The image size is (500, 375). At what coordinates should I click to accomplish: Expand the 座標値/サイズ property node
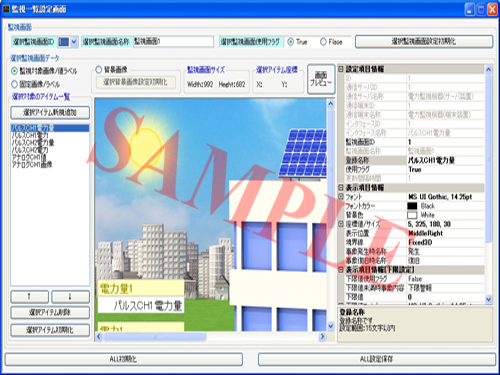[341, 224]
